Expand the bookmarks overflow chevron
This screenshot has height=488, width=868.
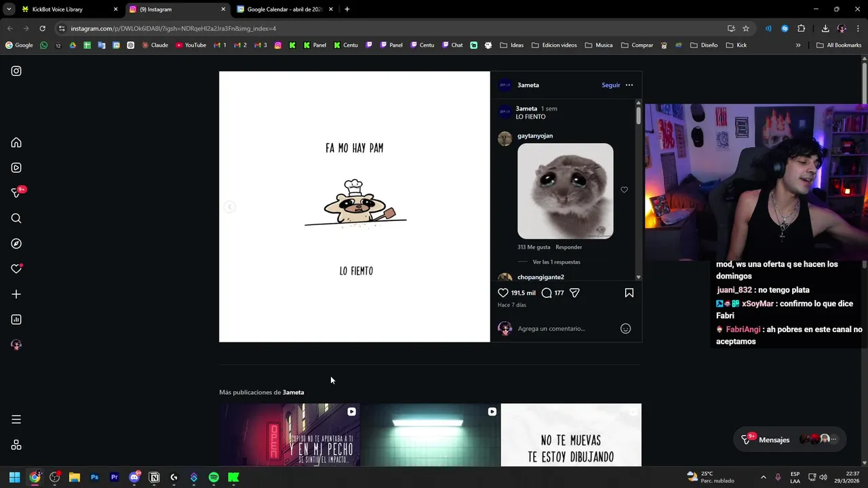(x=798, y=45)
